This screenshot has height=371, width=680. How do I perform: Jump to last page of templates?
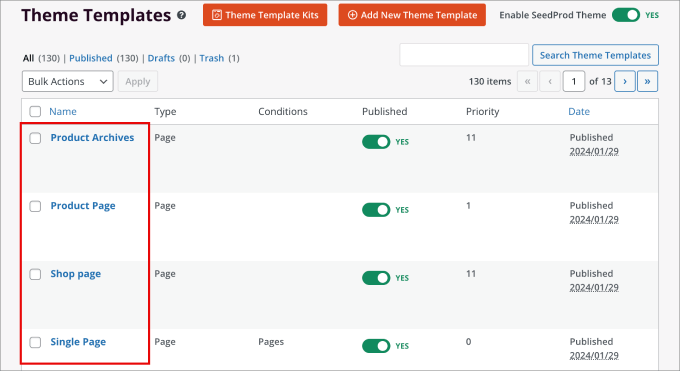647,81
